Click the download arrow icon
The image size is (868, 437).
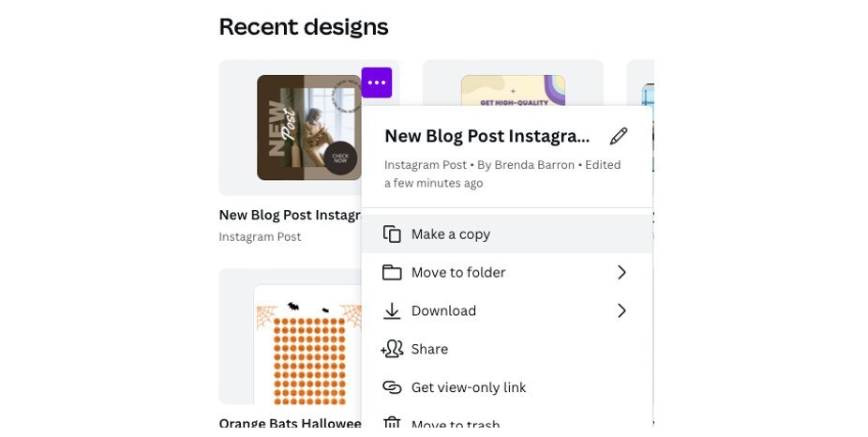coord(392,311)
